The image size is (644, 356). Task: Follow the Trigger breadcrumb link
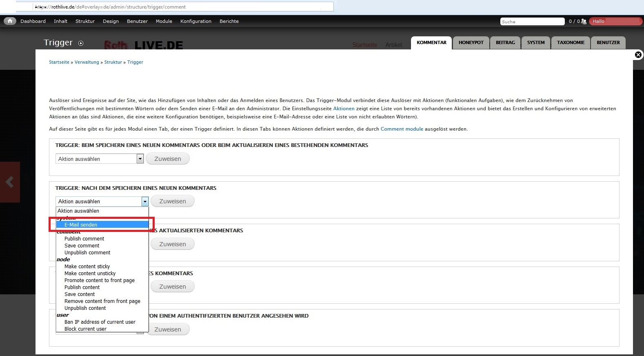tap(135, 62)
